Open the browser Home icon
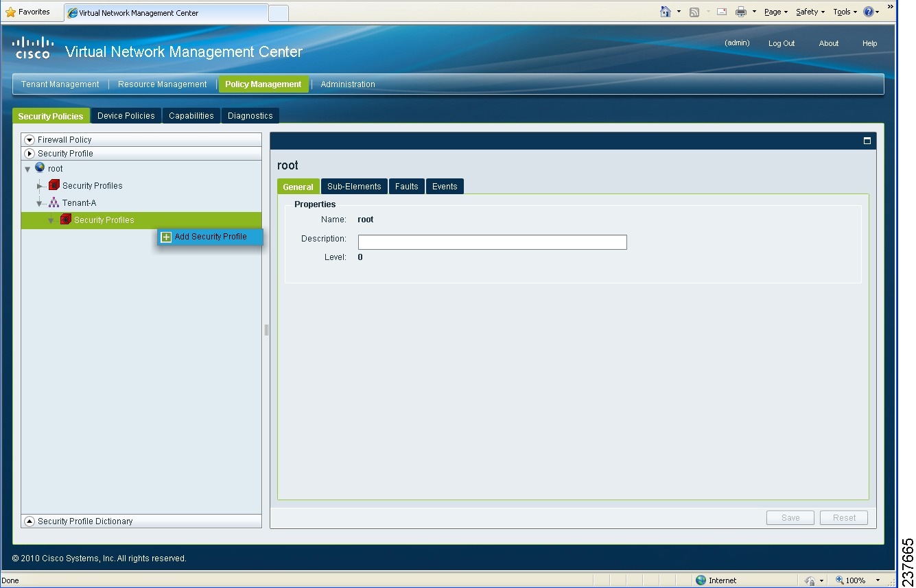916x588 pixels. 664,12
